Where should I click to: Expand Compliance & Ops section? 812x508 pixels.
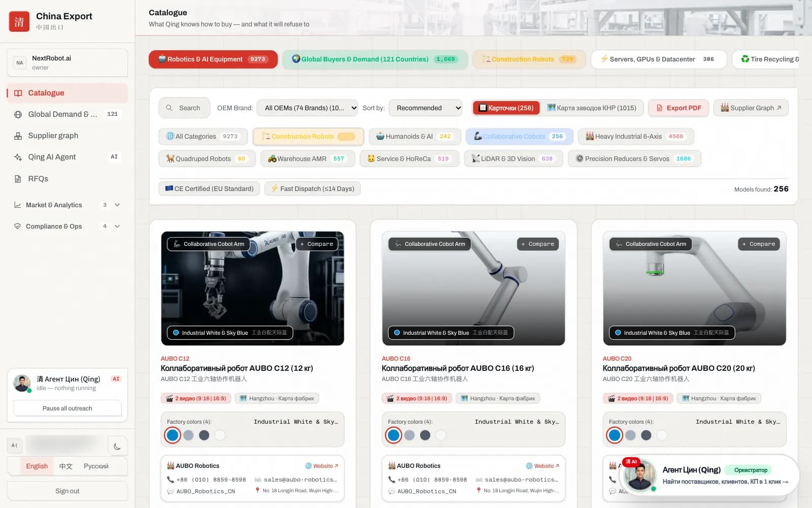point(67,226)
